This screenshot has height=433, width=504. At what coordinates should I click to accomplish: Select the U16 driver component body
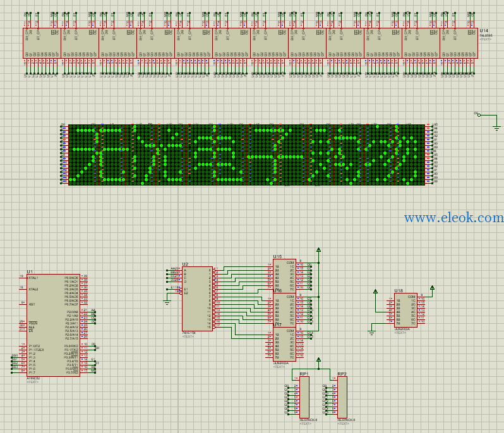click(284, 310)
